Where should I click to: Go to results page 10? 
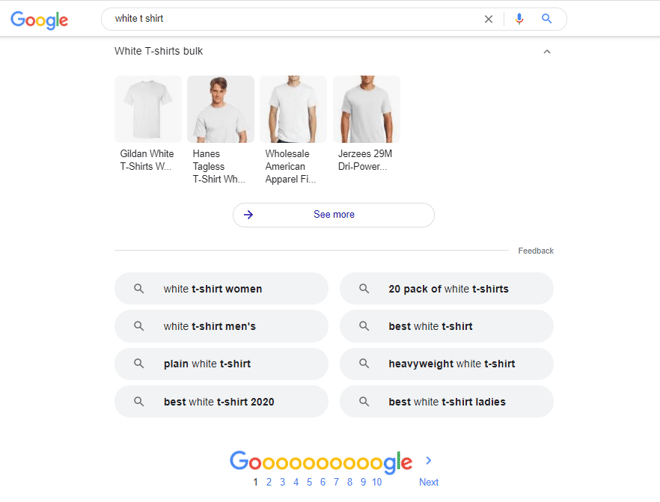[x=377, y=482]
